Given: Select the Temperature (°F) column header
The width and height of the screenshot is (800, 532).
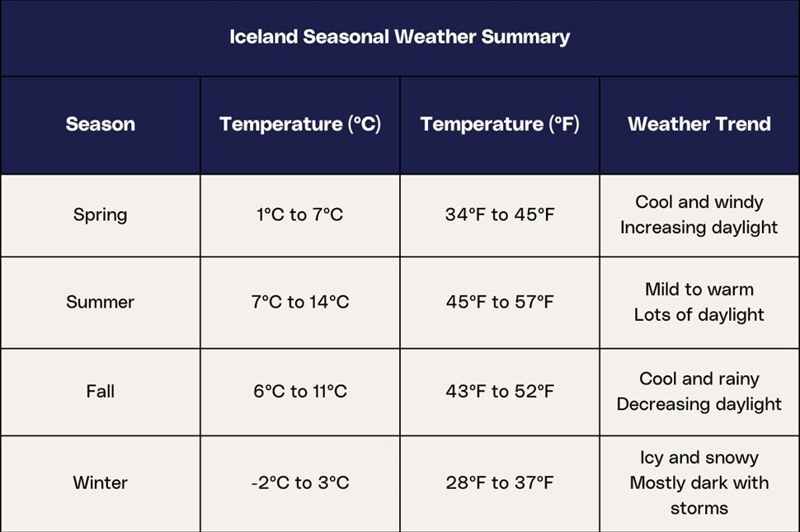Looking at the screenshot, I should tap(500, 125).
